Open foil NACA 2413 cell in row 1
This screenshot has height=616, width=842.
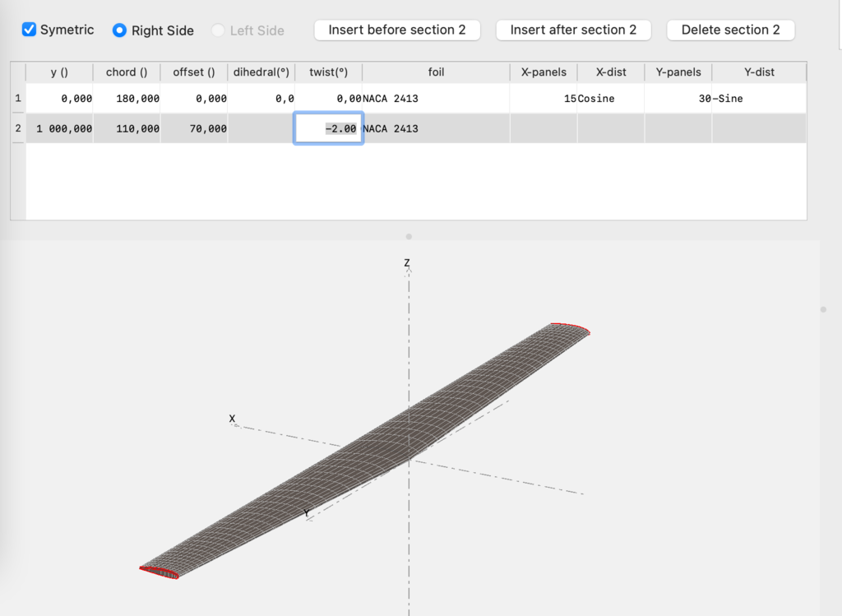point(435,99)
